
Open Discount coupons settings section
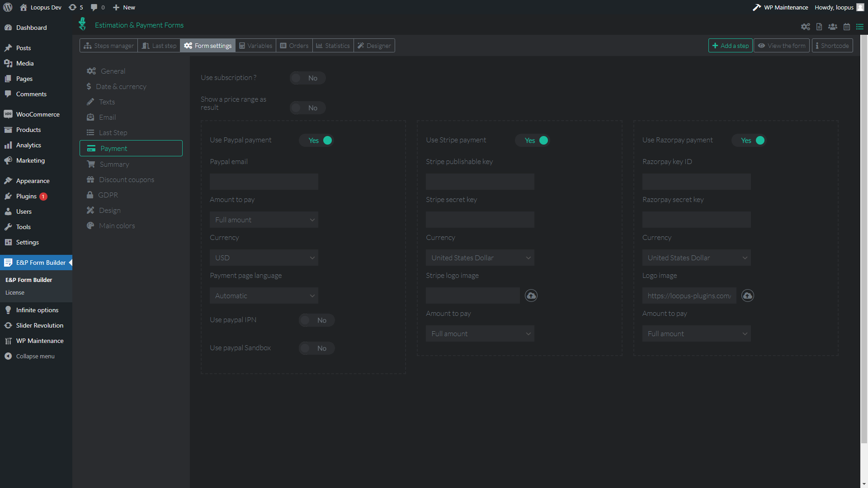(x=127, y=179)
